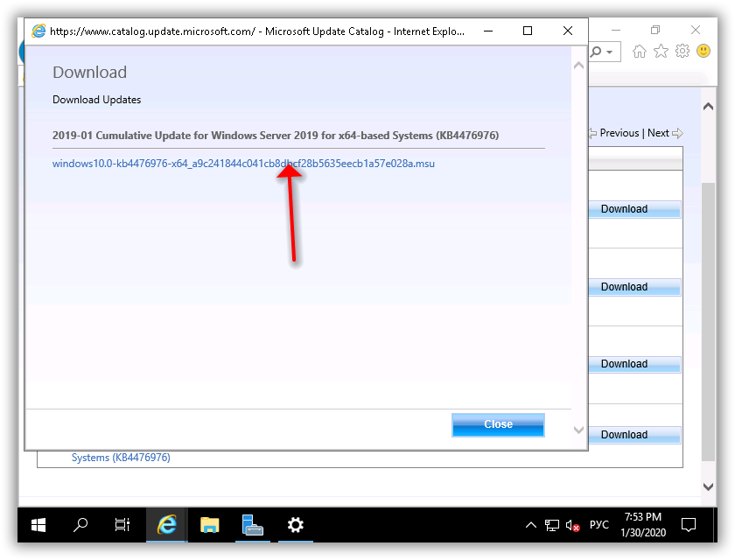Screen dimensions: 735x560
Task: Click the main browser page scrollbar thumb
Action: click(708, 321)
